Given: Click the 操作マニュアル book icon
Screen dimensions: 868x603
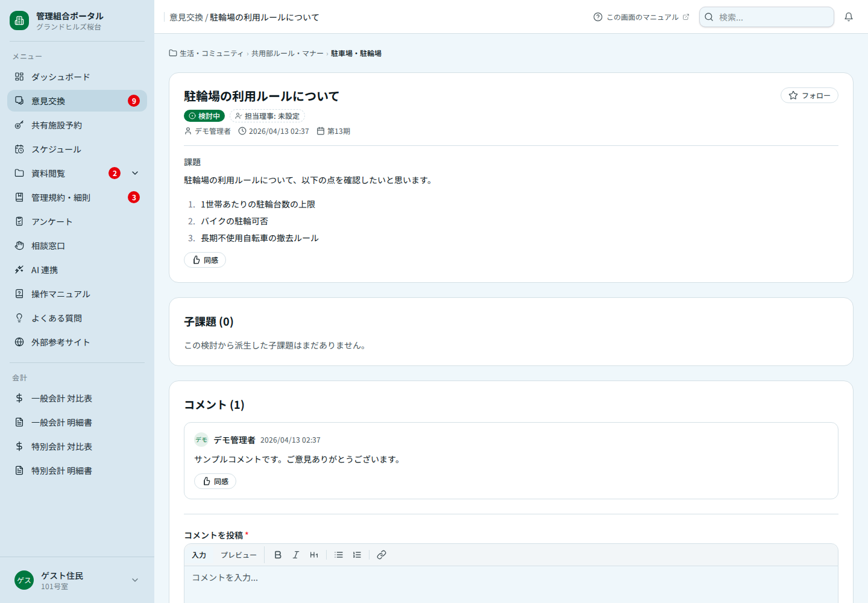Looking at the screenshot, I should [x=19, y=294].
